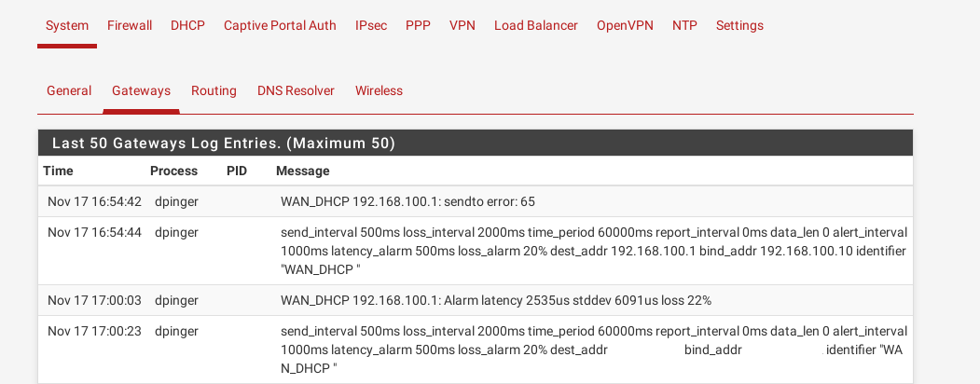The height and width of the screenshot is (384, 980).
Task: Click the VPN tab
Action: pyautogui.click(x=462, y=26)
